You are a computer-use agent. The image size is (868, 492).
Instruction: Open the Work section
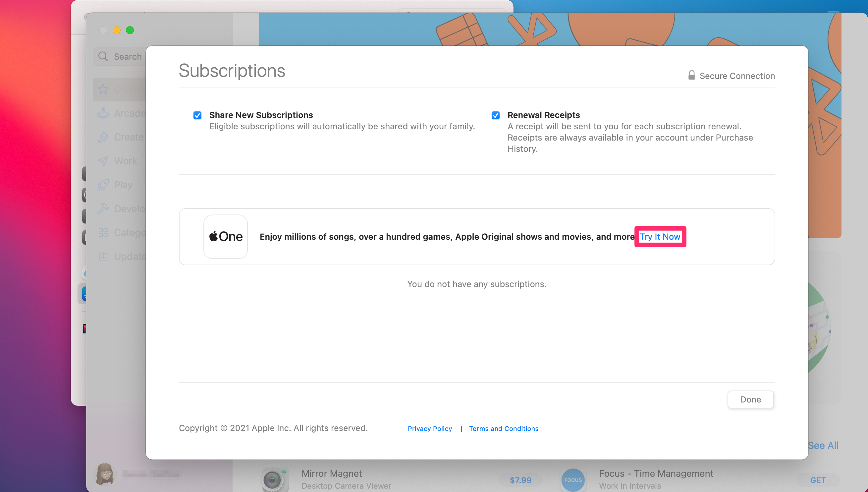pos(120,161)
